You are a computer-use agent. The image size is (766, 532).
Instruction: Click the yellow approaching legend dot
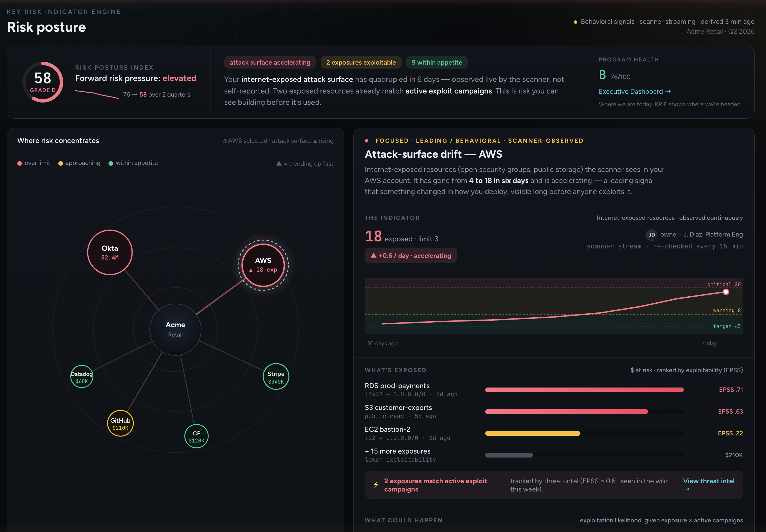click(61, 163)
